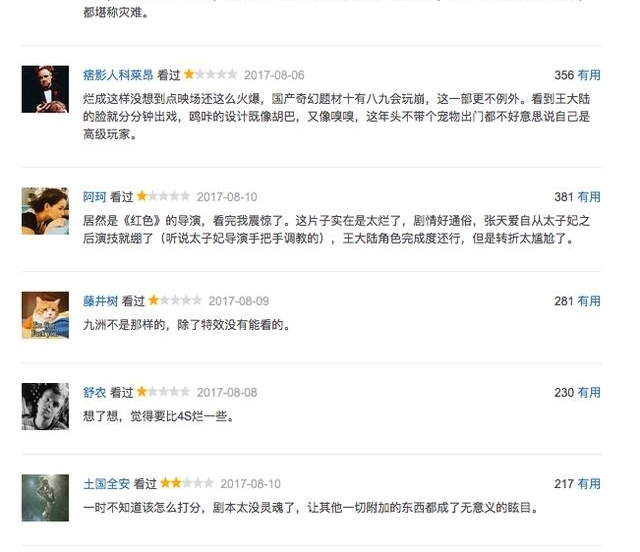Open 藤井树 username link
Screen dimensions: 640x552
pos(101,301)
